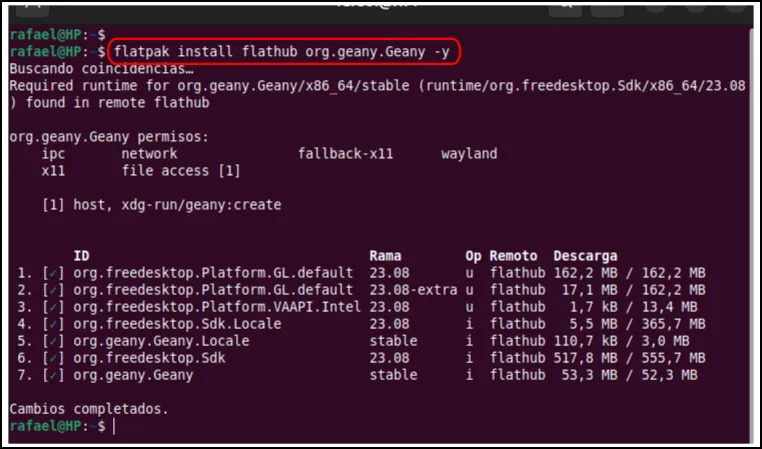Click the '23.08' branch of the VAAPI.Intel row

pyautogui.click(x=389, y=307)
